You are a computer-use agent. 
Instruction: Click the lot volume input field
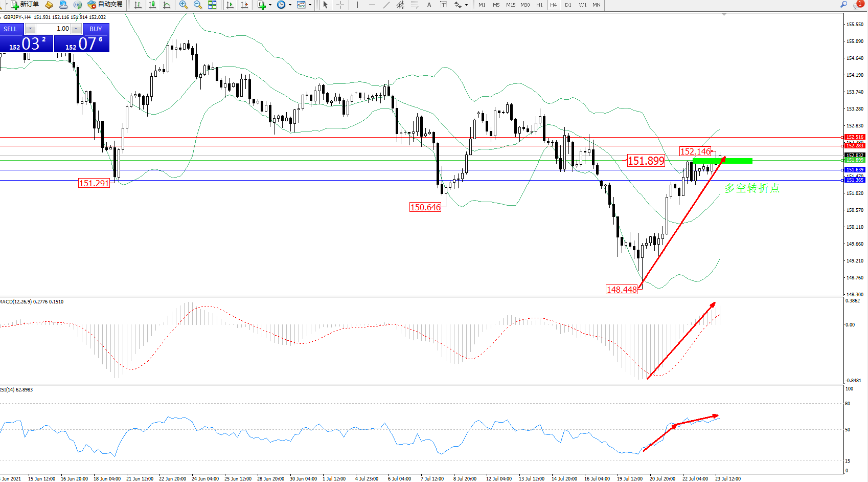[x=54, y=29]
